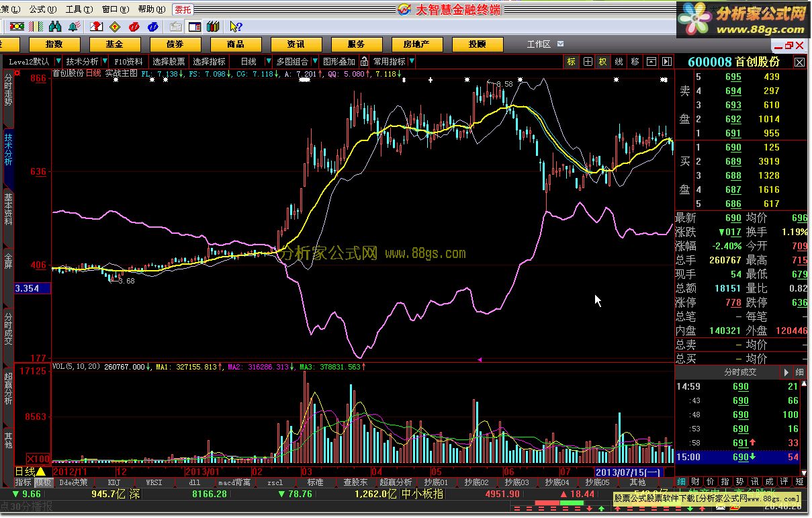The image size is (812, 518).
Task: Select the 抄底01 indicator tab
Action: pos(436,482)
